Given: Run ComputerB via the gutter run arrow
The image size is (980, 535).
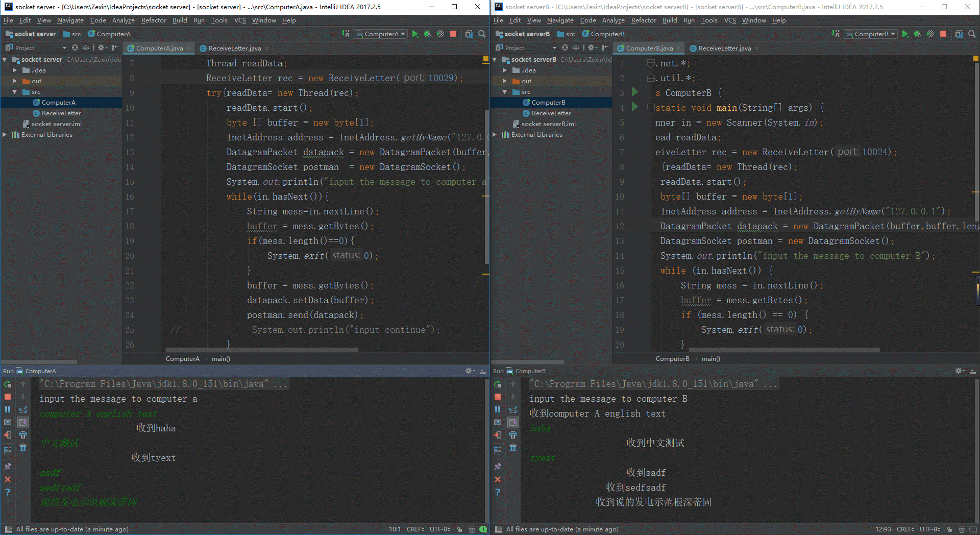Looking at the screenshot, I should 634,93.
